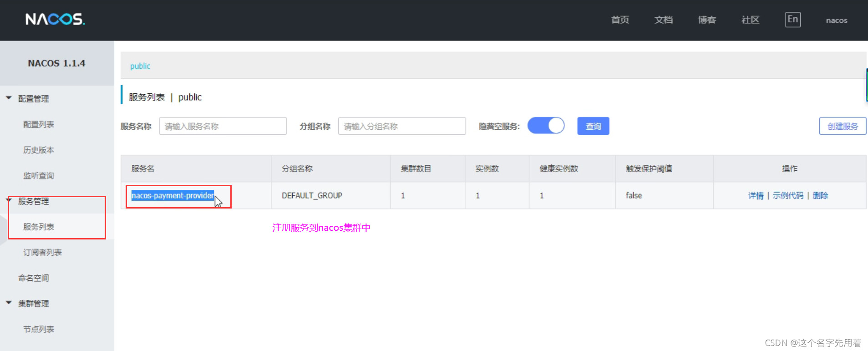This screenshot has height=351, width=868.
Task: Open 文档 in the top navigation
Action: (664, 20)
